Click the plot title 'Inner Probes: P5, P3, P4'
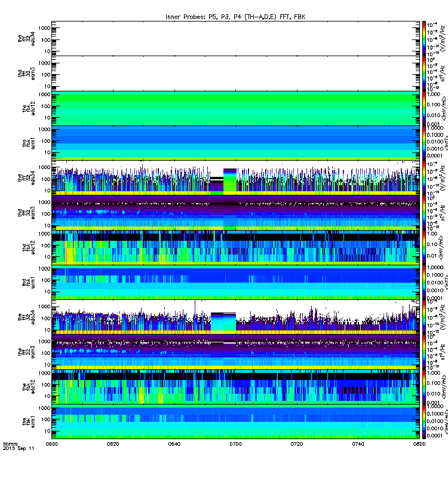Screen dimensions: 448x478 pos(205,17)
